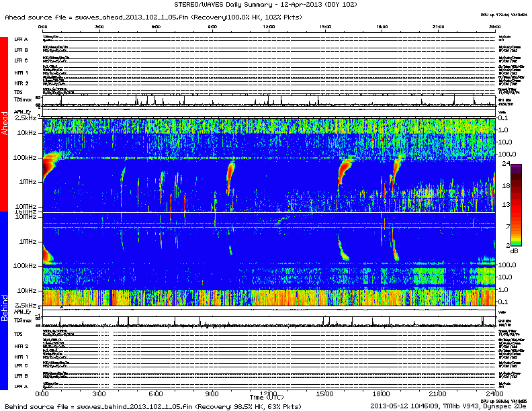
Task: Select the HFR 1 row label in Ahead panel
Action: click(21, 73)
